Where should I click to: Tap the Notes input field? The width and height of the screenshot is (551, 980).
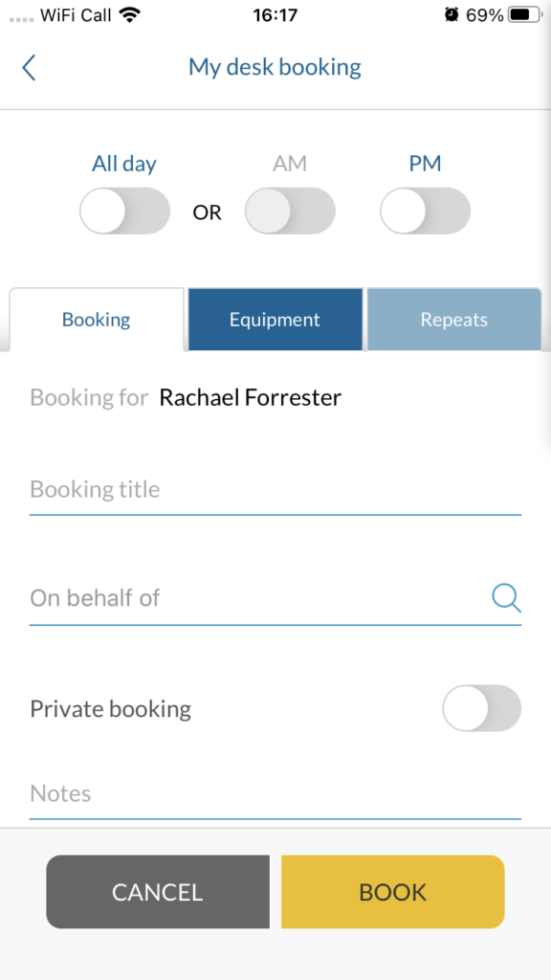275,794
